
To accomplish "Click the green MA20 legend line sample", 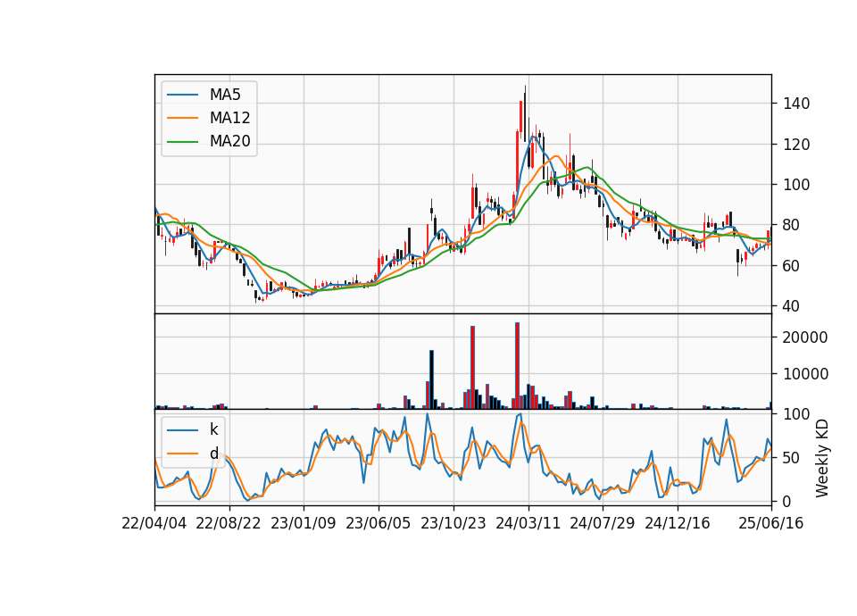I will click(182, 142).
